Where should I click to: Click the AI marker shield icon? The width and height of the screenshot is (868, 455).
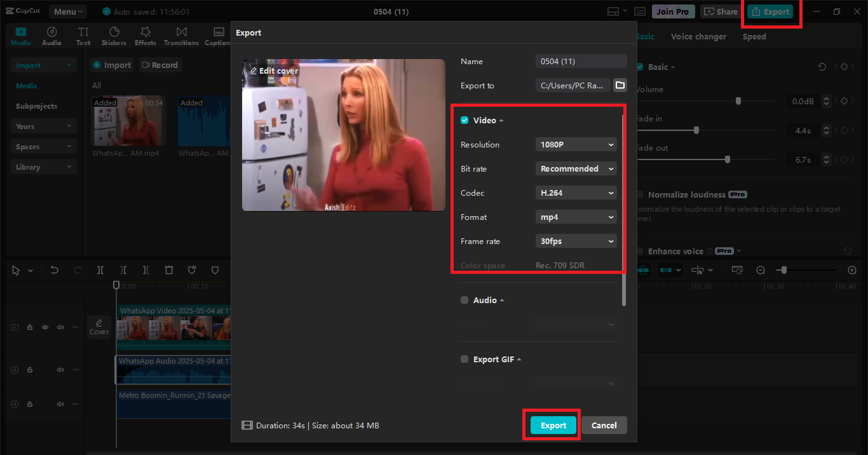click(x=192, y=270)
